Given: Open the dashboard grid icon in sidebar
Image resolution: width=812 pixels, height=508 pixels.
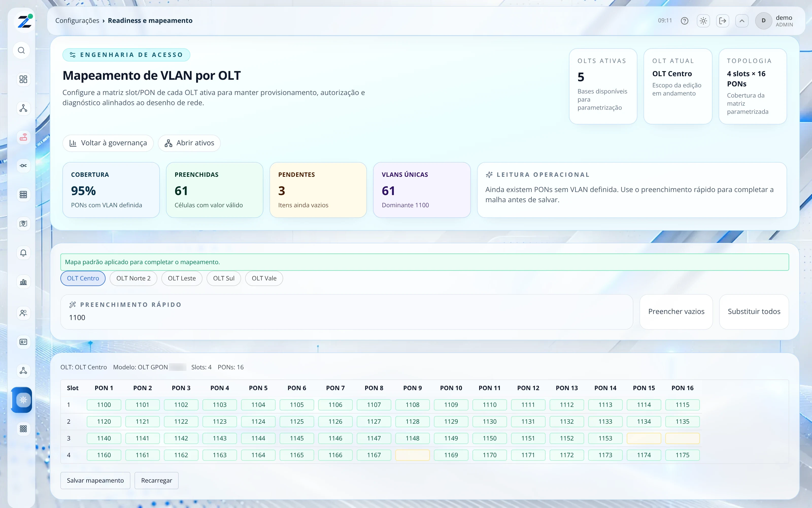Looking at the screenshot, I should point(23,79).
